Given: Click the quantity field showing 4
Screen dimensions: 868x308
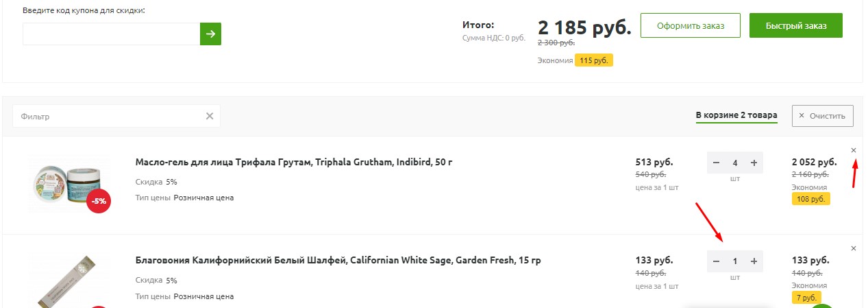Looking at the screenshot, I should tap(735, 163).
